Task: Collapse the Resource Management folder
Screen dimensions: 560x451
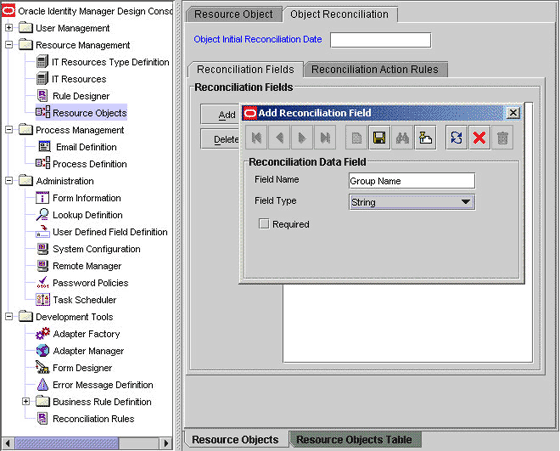Action: point(9,45)
